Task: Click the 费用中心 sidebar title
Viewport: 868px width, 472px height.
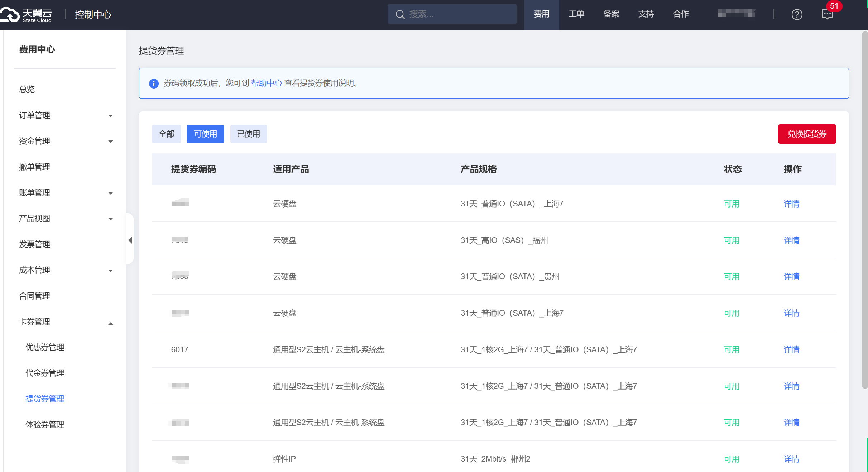Action: pyautogui.click(x=37, y=49)
